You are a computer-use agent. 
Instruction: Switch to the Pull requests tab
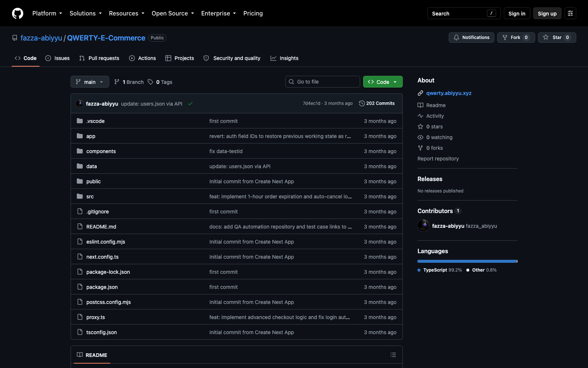point(99,58)
